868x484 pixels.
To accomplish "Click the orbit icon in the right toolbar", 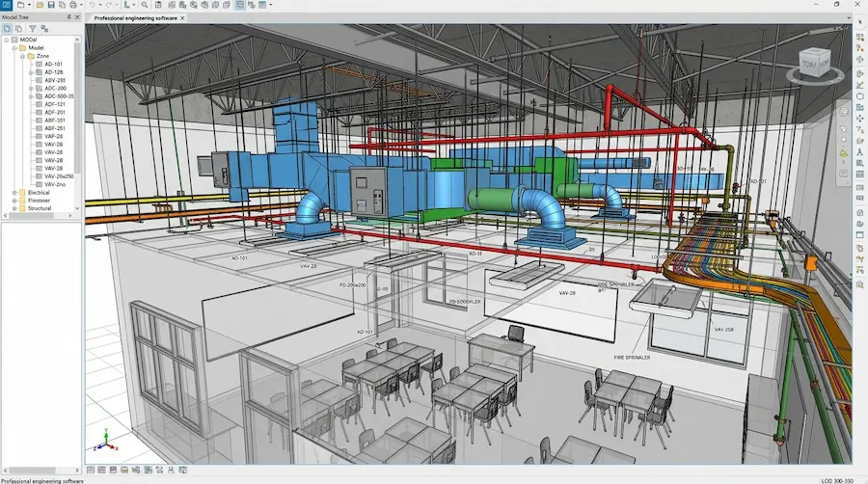I will 859,59.
